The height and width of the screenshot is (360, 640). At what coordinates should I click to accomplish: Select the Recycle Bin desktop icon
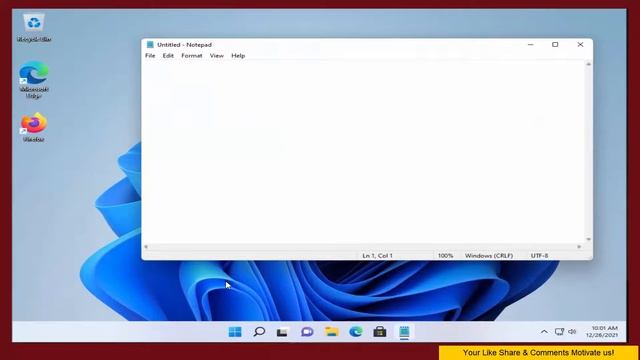click(x=34, y=28)
